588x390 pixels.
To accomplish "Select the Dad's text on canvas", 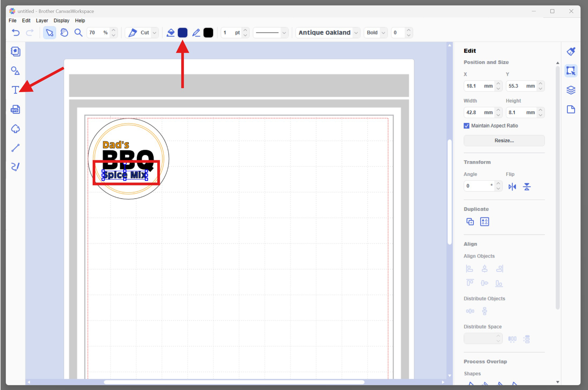I will 116,145.
